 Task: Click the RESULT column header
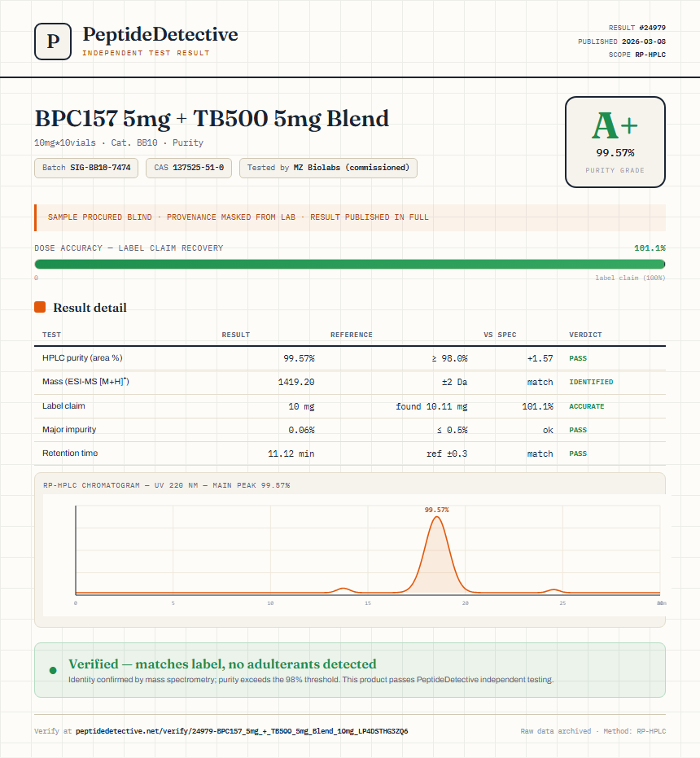pyautogui.click(x=236, y=335)
